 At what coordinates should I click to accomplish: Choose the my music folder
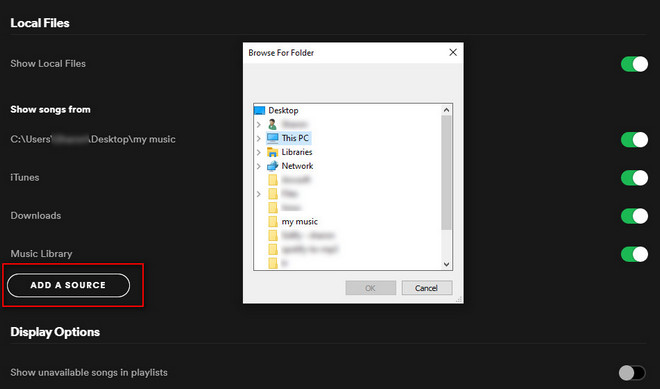click(299, 221)
